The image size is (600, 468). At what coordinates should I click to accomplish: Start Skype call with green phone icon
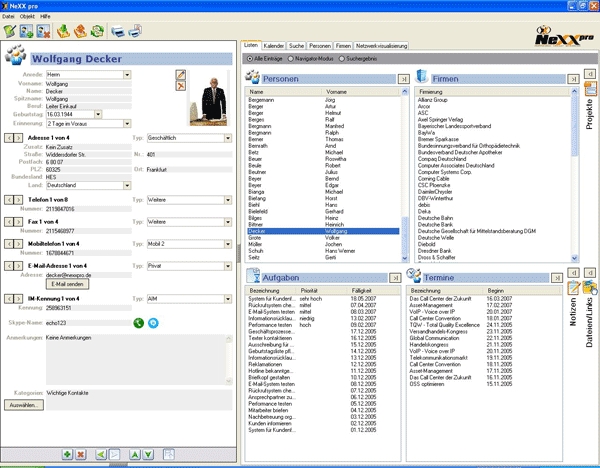[139, 325]
